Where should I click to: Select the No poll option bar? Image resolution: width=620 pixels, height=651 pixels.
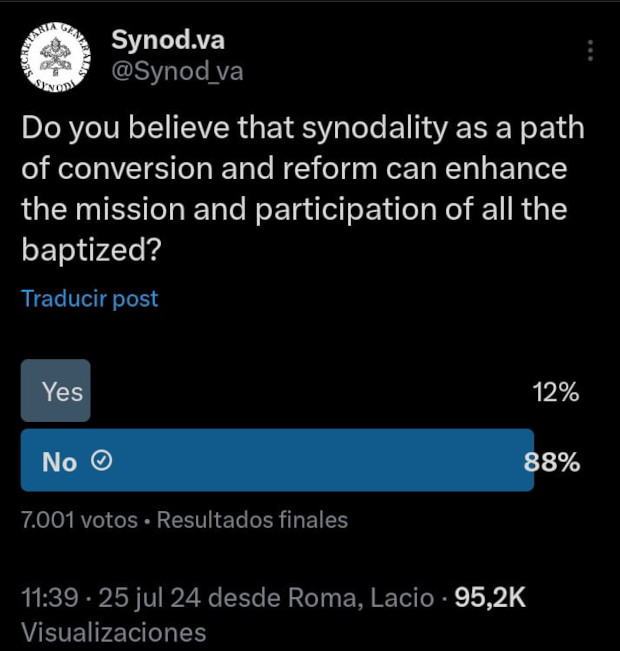coord(277,461)
